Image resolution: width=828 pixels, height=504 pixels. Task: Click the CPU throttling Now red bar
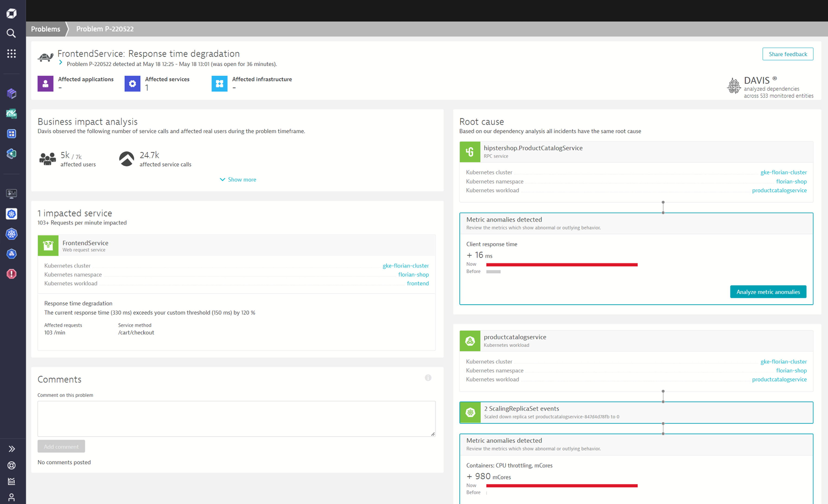[561, 485]
